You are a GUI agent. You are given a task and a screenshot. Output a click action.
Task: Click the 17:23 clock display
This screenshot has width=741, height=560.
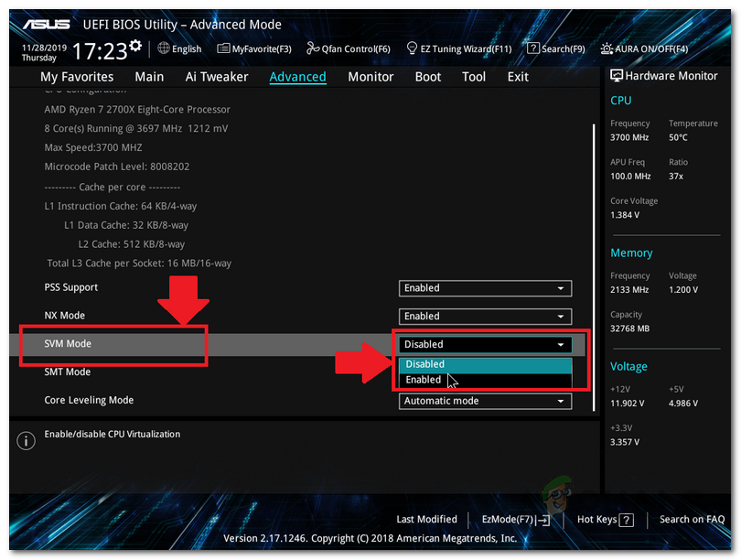(99, 51)
